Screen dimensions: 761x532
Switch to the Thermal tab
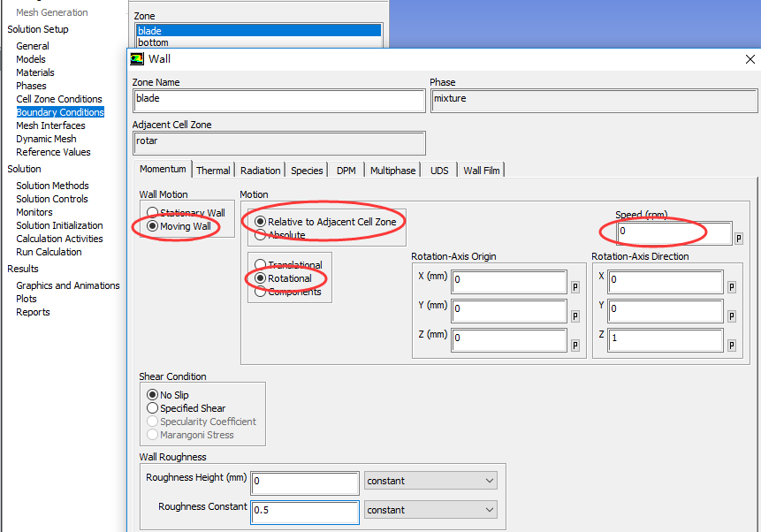click(x=213, y=171)
